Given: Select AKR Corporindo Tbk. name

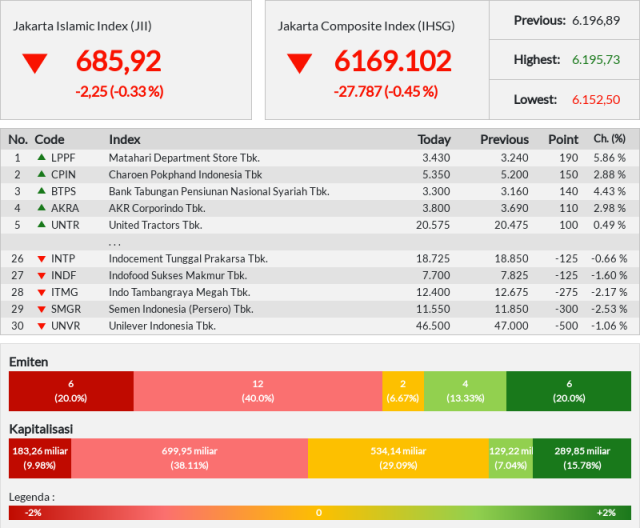Looking at the screenshot, I should coord(157,208).
